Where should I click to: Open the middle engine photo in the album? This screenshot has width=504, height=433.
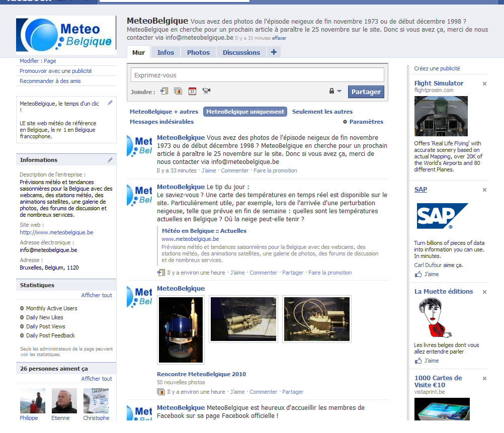point(243,319)
